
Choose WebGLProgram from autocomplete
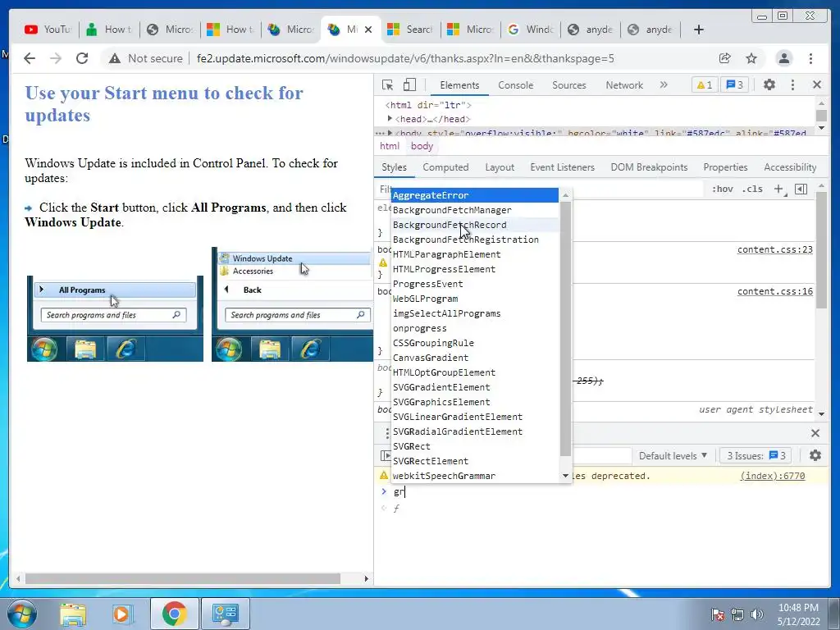coord(475,299)
